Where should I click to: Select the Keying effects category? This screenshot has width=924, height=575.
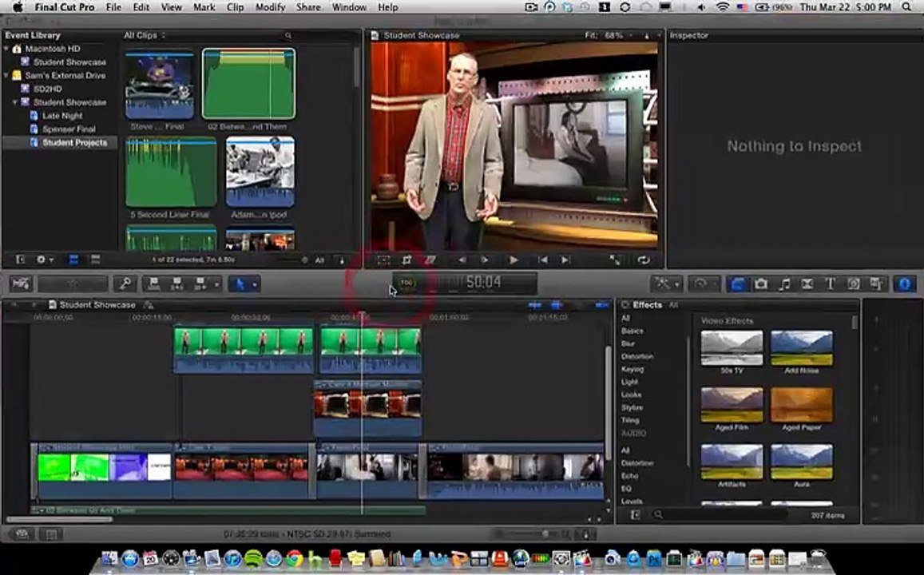[633, 370]
